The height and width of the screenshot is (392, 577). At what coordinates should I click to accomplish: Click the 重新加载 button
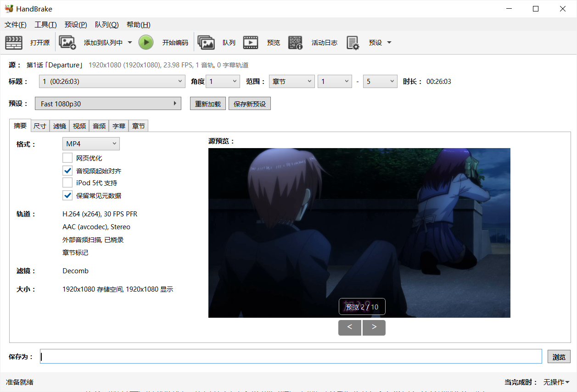tap(208, 104)
